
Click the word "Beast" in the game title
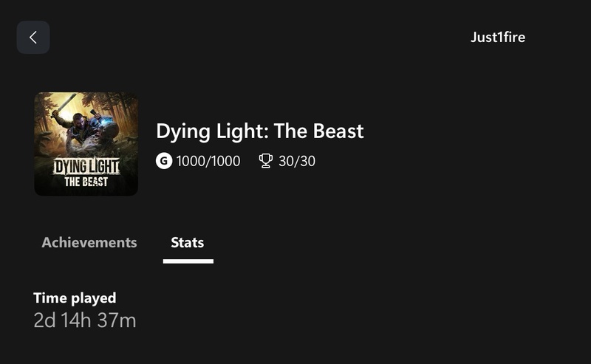point(338,131)
